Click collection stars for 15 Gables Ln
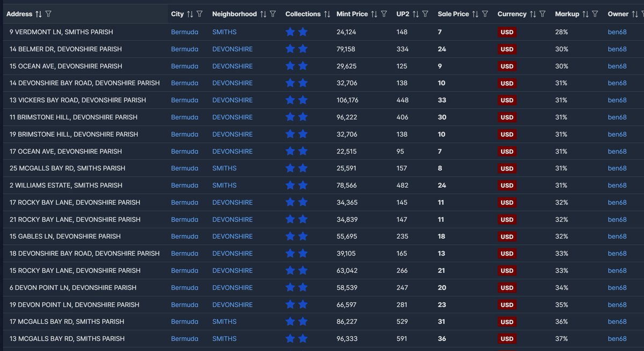Viewport: 644px width, 351px height. click(x=296, y=236)
